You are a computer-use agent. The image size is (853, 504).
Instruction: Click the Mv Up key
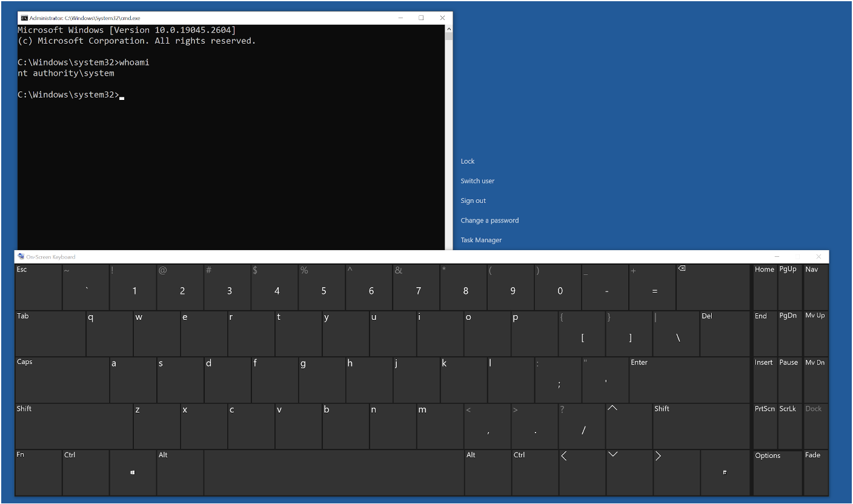pyautogui.click(x=816, y=333)
